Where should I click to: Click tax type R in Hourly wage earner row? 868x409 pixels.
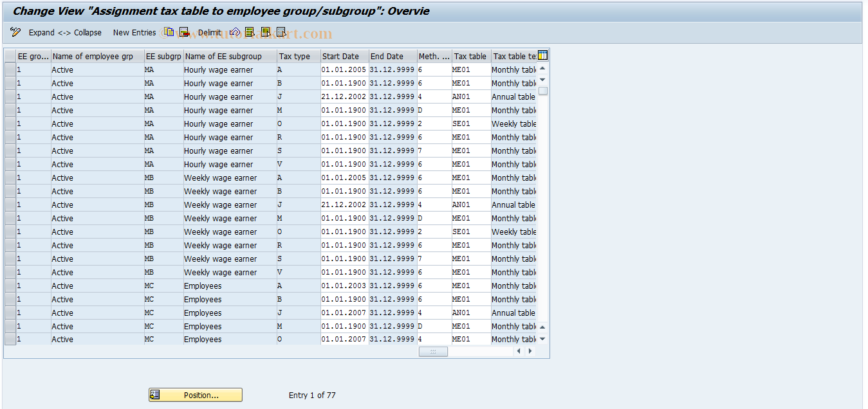tap(280, 137)
